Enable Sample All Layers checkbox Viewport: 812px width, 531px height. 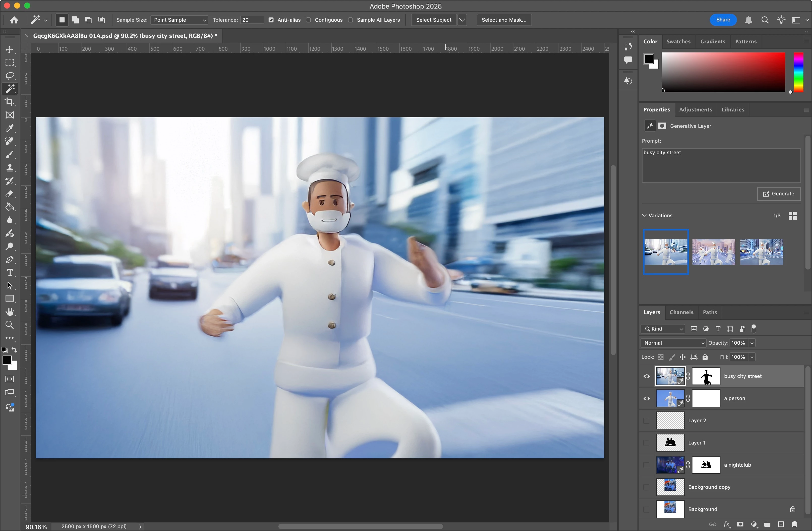click(350, 20)
